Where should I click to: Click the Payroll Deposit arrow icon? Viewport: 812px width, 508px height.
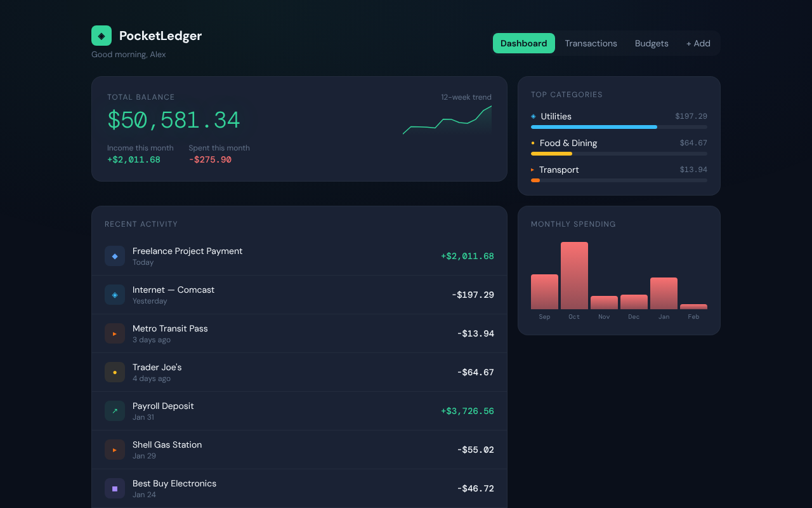(x=114, y=411)
